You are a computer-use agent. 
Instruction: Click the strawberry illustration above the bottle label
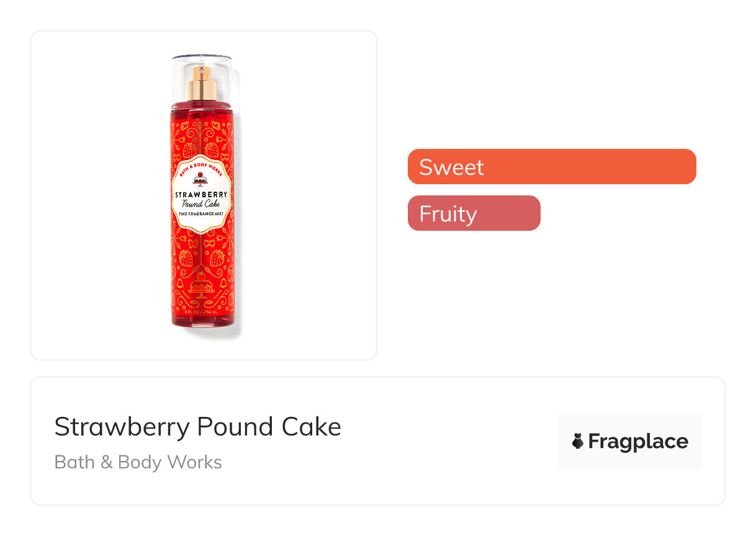point(212,149)
